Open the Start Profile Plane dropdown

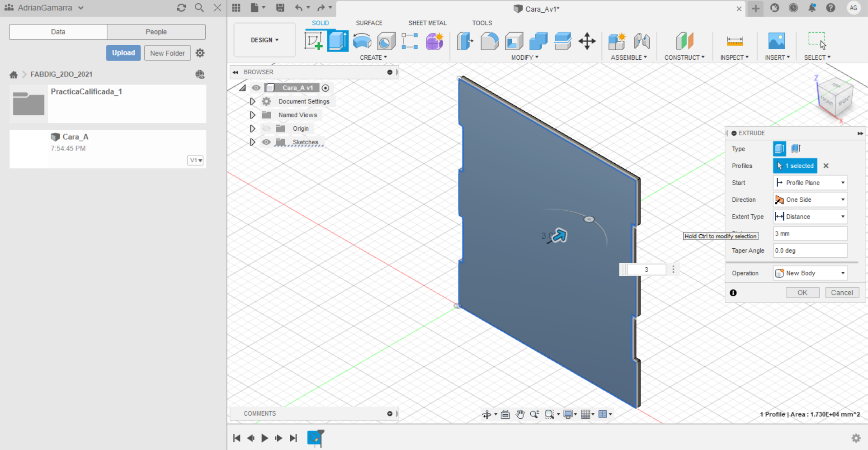pyautogui.click(x=810, y=183)
